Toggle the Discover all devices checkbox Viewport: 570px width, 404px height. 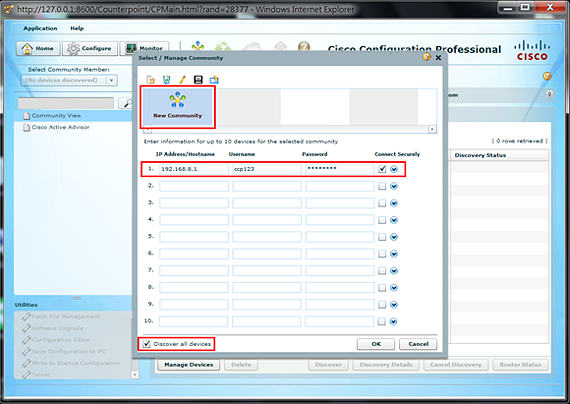(x=146, y=344)
